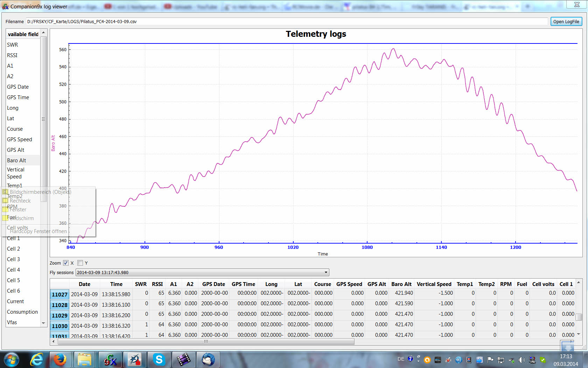Close the log viewer window
Screen dimensions: 588x368
(577, 4)
